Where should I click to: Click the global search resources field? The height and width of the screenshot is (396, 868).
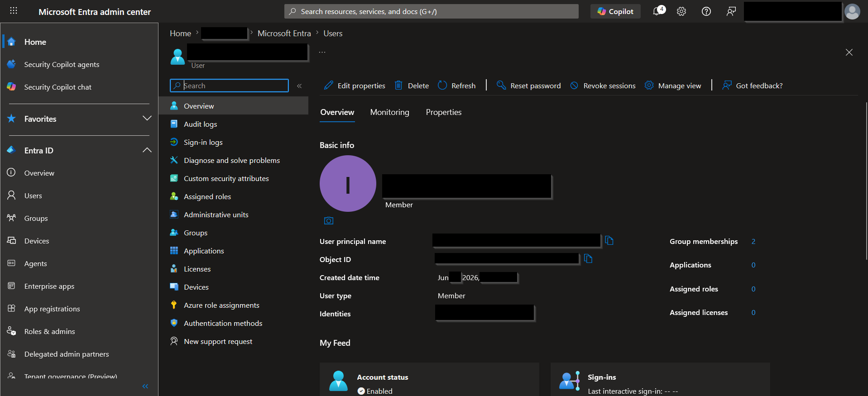click(x=432, y=11)
